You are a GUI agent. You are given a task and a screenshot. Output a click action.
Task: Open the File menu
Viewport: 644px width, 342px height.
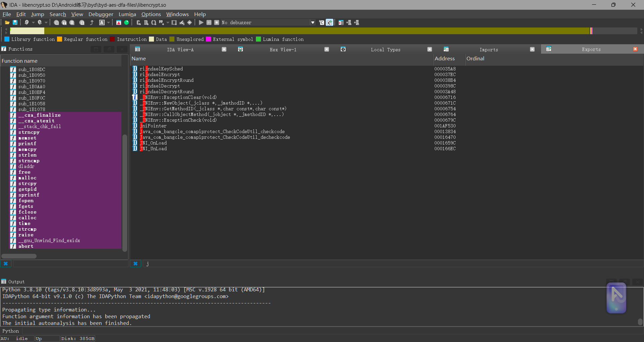7,14
